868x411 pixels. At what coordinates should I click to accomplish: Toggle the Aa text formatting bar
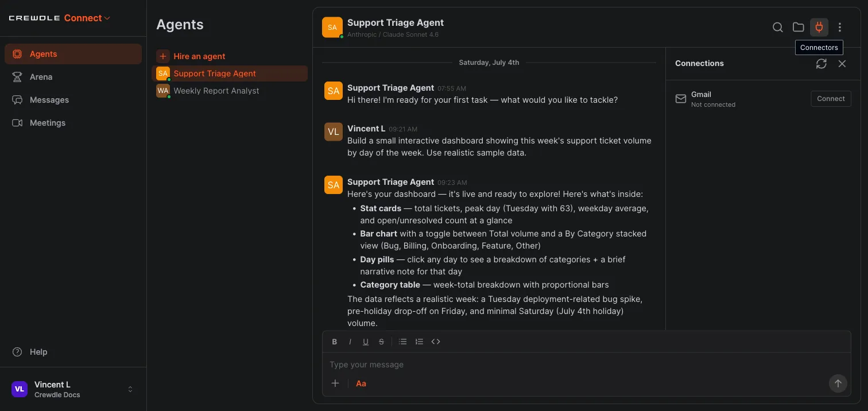click(x=361, y=383)
